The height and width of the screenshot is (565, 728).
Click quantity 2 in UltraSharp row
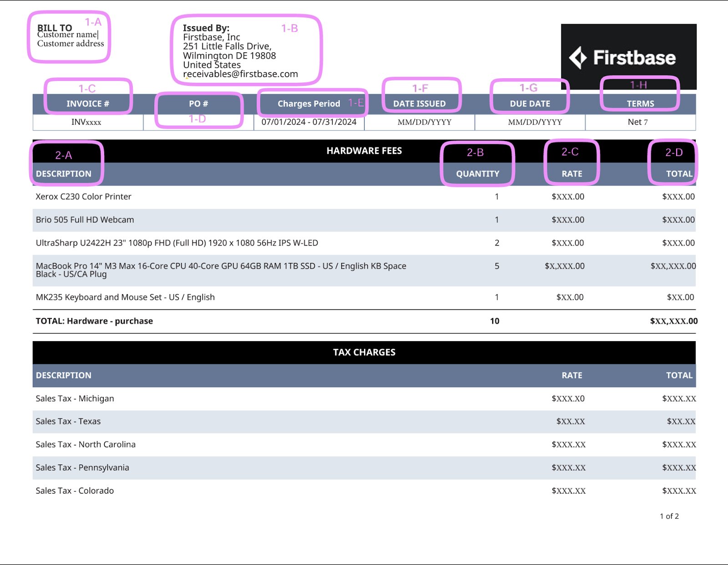497,243
